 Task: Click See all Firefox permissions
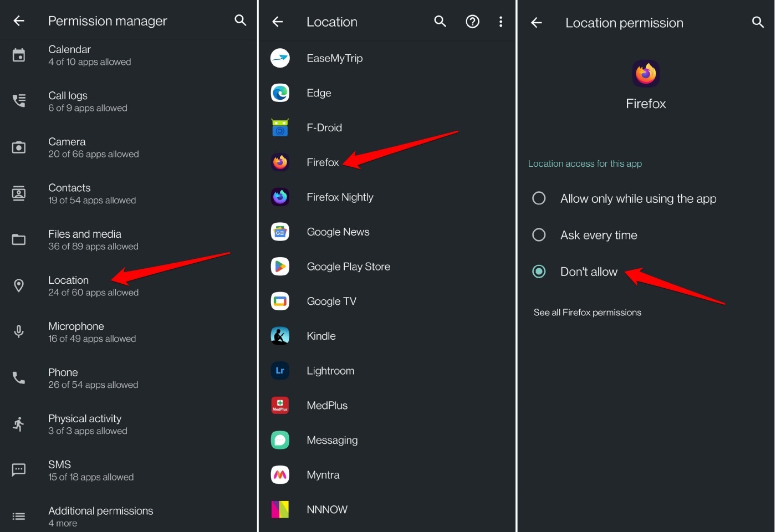pyautogui.click(x=587, y=312)
